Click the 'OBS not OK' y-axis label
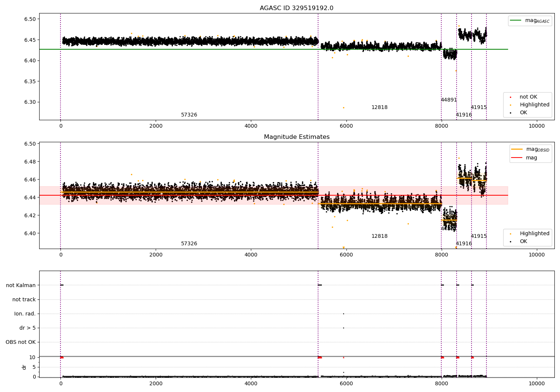 pyautogui.click(x=21, y=342)
